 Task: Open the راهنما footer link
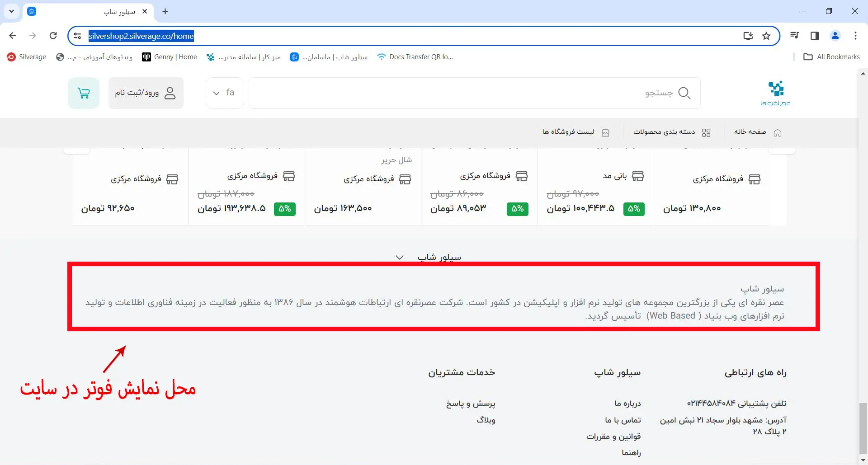pyautogui.click(x=631, y=453)
